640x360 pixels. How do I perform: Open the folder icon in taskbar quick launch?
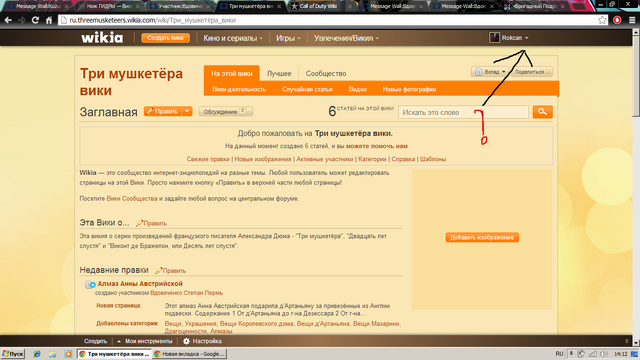(53, 354)
